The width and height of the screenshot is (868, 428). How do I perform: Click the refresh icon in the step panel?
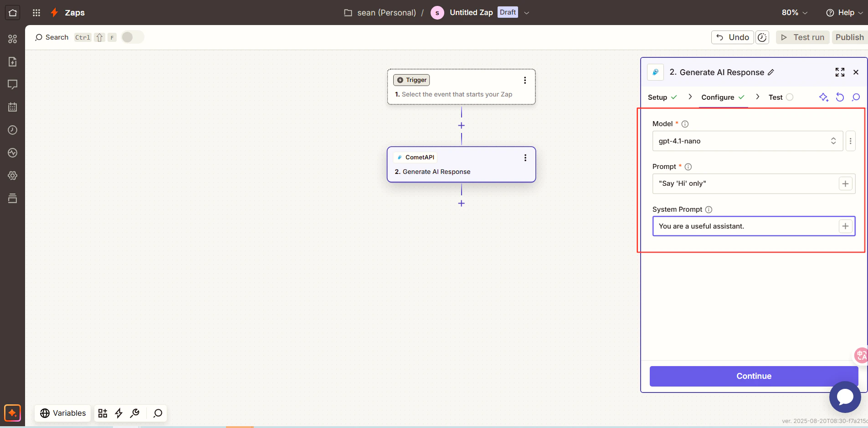839,97
